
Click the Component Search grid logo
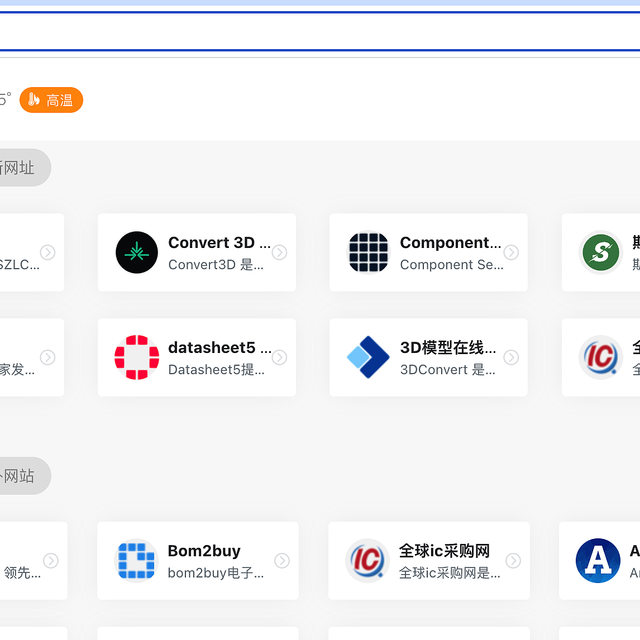(x=368, y=253)
